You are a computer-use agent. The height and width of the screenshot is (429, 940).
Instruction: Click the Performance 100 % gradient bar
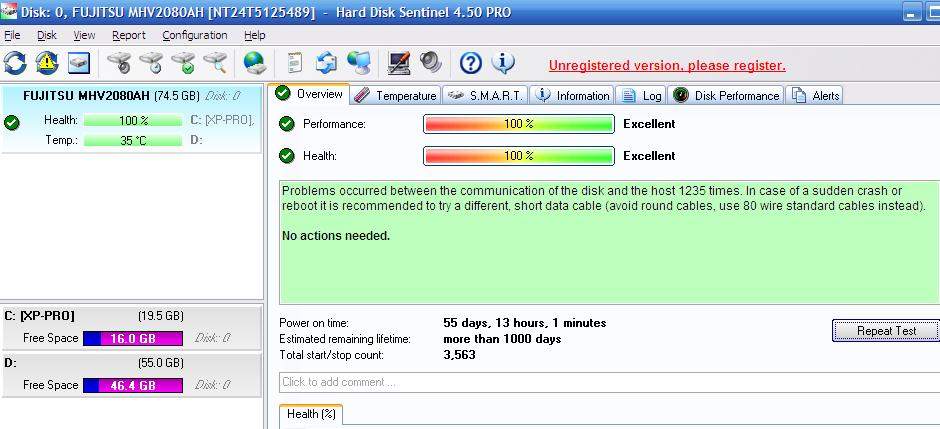click(x=519, y=124)
